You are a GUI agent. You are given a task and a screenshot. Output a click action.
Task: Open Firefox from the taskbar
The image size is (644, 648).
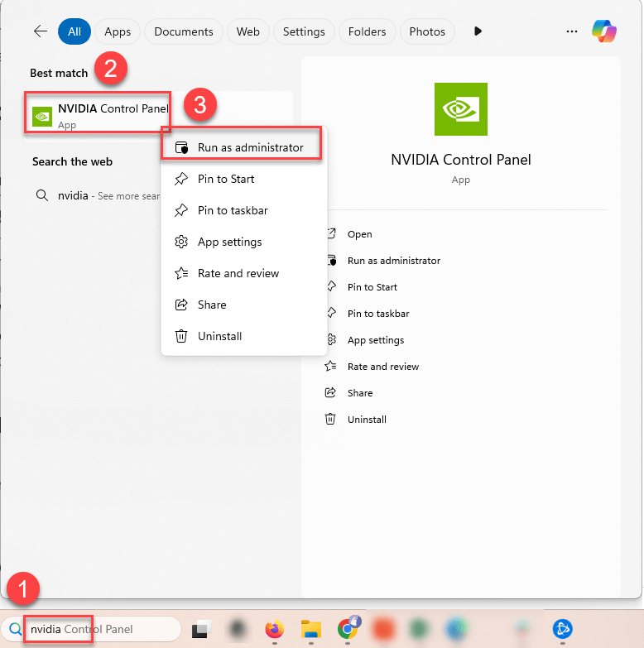point(274,630)
